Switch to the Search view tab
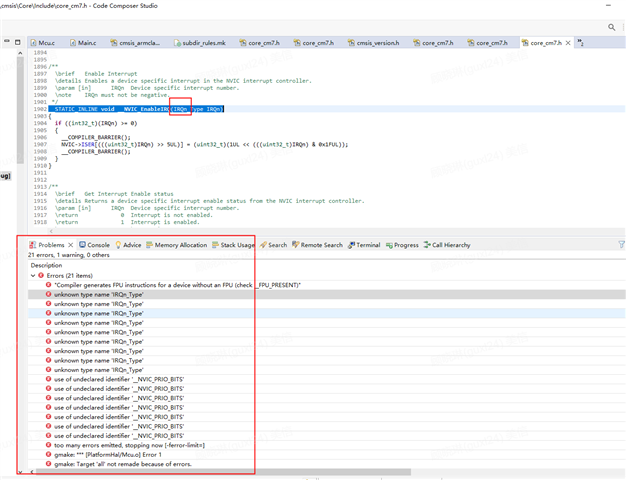Screen dimensions: 626x480 pos(273,245)
